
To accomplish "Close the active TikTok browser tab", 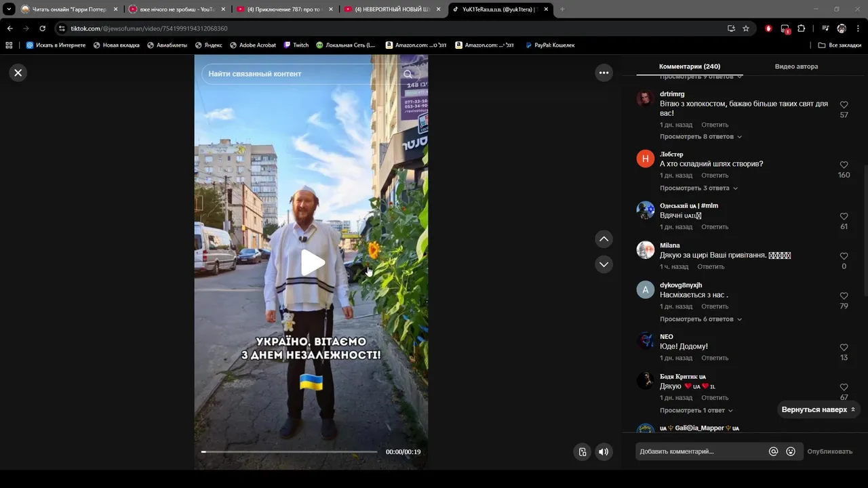I will 547,9.
